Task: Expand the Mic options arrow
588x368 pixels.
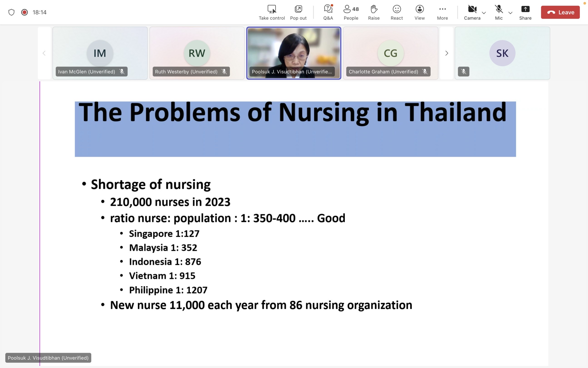Action: (x=510, y=13)
